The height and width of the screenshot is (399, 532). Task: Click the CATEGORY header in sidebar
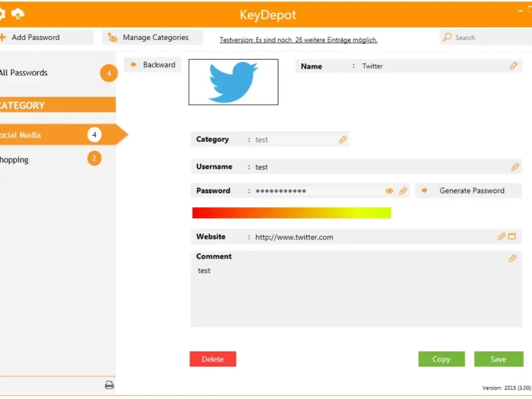(58, 105)
